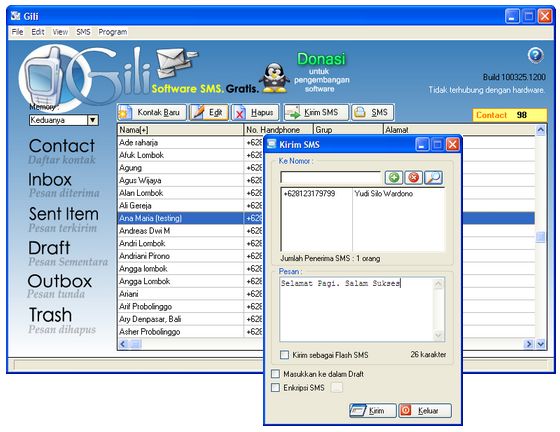This screenshot has width=560, height=432.
Task: Select contact Andriani Pirono
Action: coord(180,256)
